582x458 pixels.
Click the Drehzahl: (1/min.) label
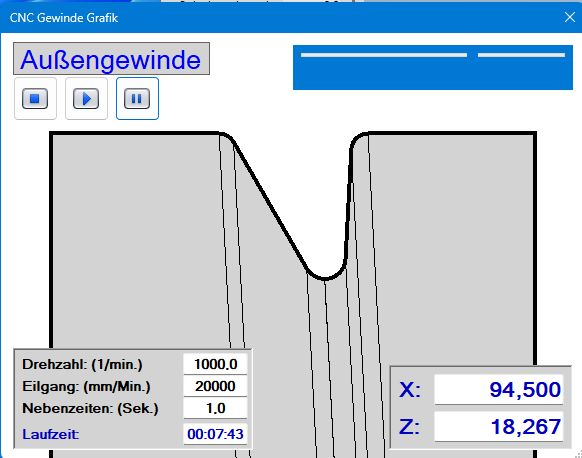tap(82, 364)
